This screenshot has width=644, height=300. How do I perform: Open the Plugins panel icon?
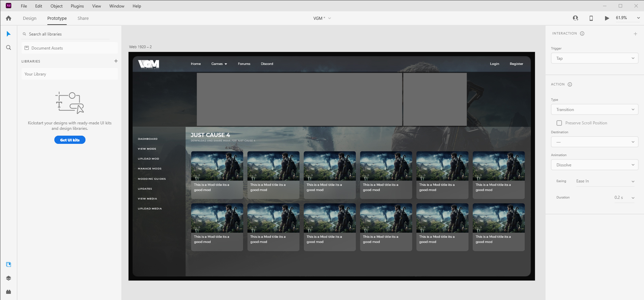9,292
